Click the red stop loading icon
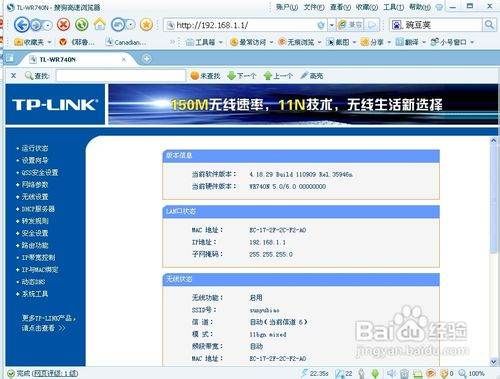This screenshot has height=379, width=500. (63, 25)
